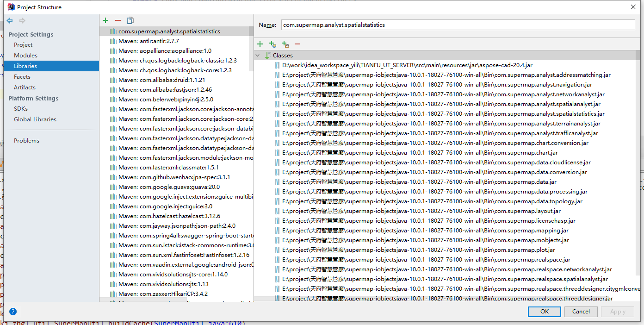The height and width of the screenshot is (325, 644).
Task: Open Facets settings
Action: 22,77
